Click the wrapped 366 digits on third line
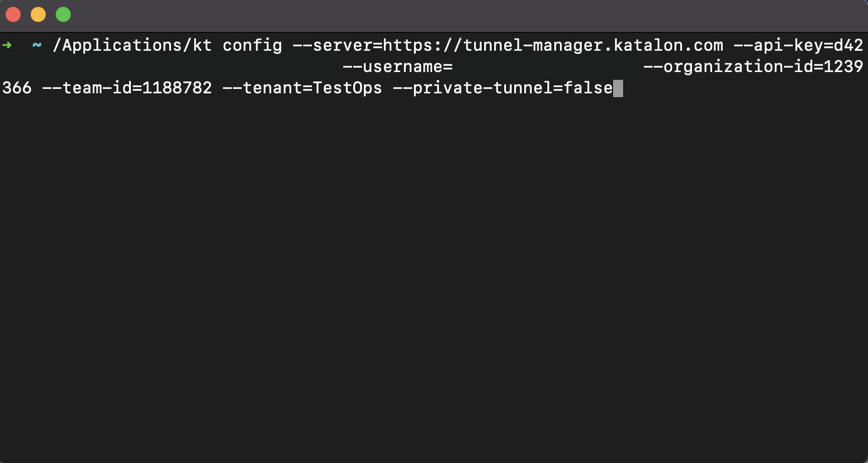Image resolution: width=868 pixels, height=463 pixels. (17, 88)
